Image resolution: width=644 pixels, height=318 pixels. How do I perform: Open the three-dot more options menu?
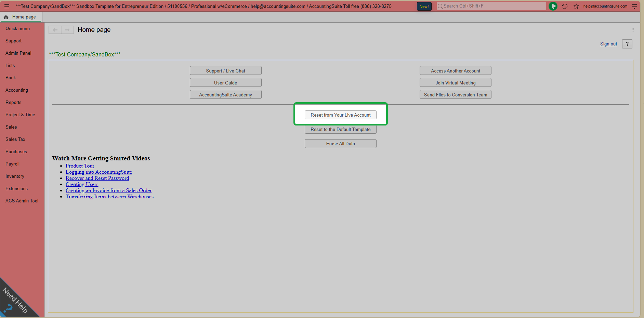click(x=633, y=30)
